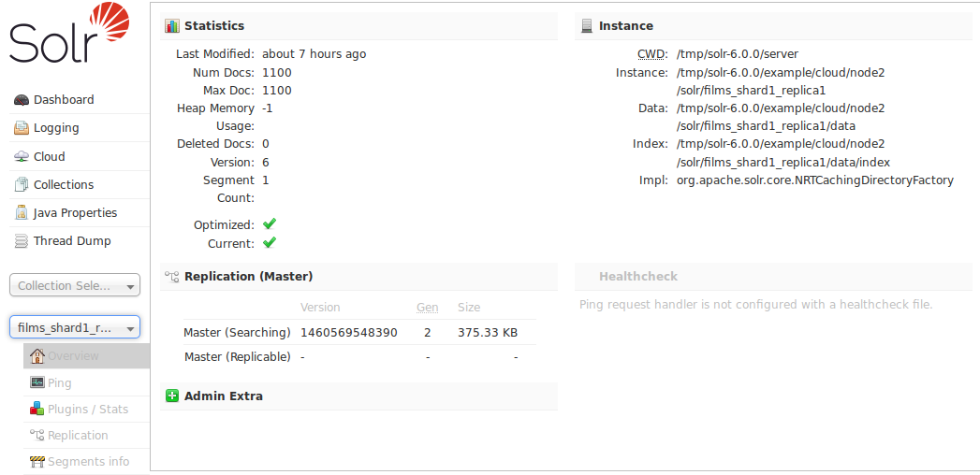Click the Statistics panel heading
Screen dimensions: 980x475
pyautogui.click(x=214, y=26)
